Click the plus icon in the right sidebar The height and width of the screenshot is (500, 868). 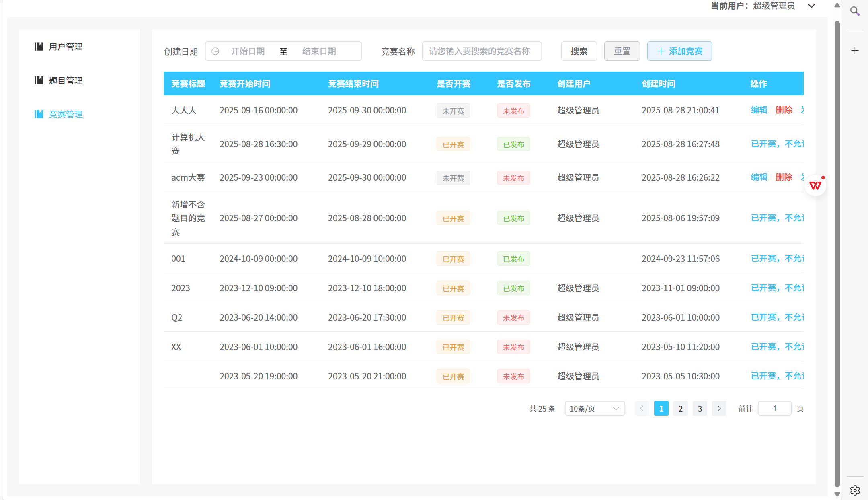(855, 50)
